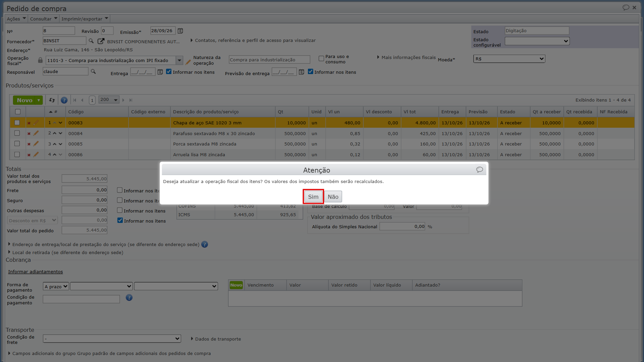Search Responsável with magnifier icon
This screenshot has width=644, height=362.
(x=93, y=71)
